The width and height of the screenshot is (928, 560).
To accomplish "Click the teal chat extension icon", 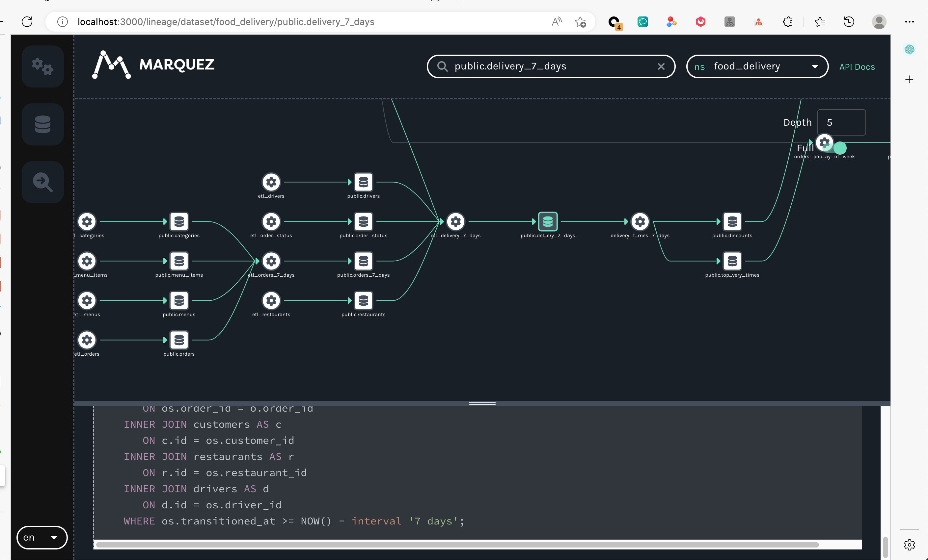I will pos(642,22).
